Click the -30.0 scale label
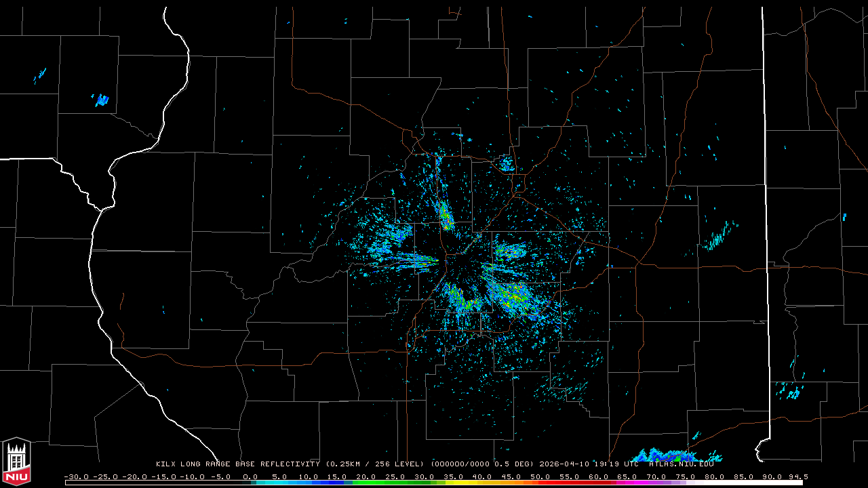This screenshot has width=868, height=488. point(76,477)
